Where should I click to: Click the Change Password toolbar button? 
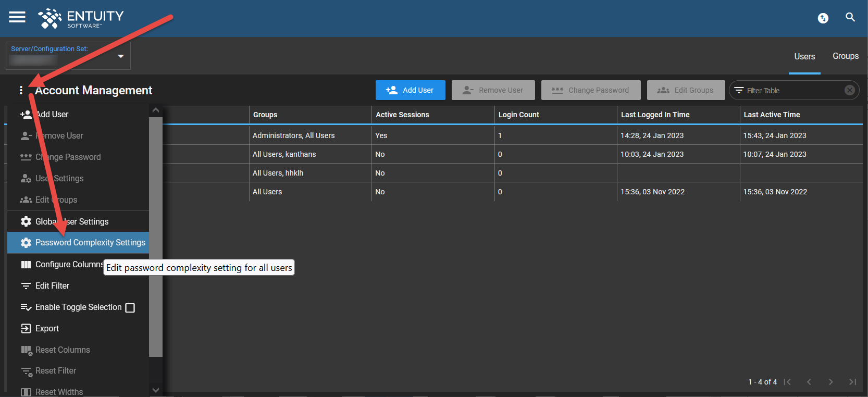(x=591, y=90)
